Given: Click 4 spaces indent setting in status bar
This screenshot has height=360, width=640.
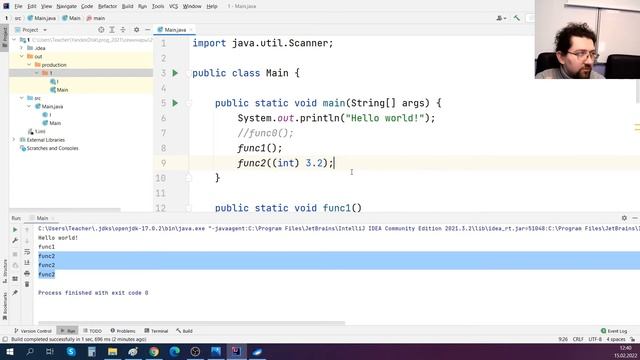Looking at the screenshot, I should pyautogui.click(x=616, y=339).
